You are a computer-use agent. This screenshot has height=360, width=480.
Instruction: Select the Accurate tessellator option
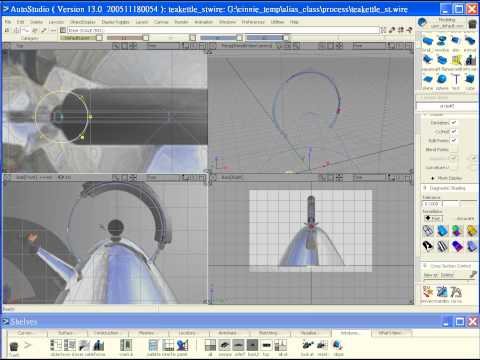click(465, 219)
